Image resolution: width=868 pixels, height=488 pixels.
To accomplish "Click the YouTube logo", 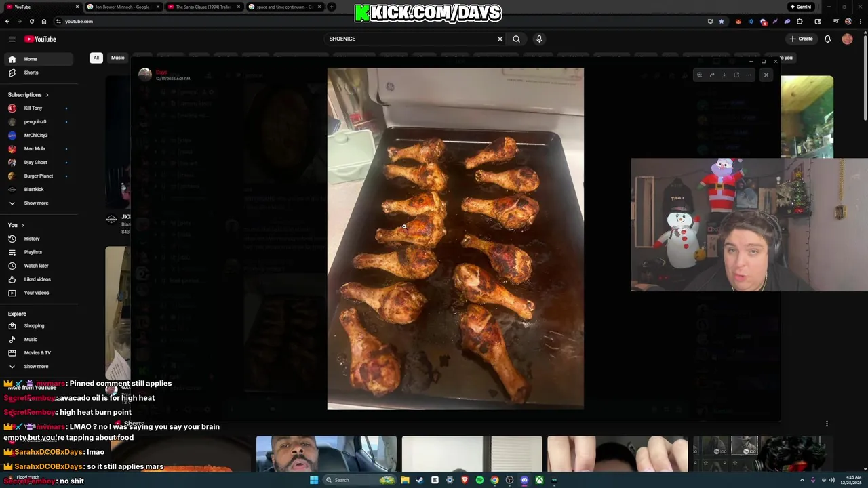I will [41, 39].
